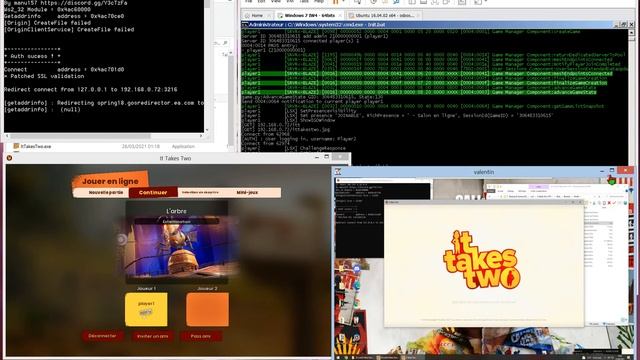Open the Mini-jeux tab

[247, 192]
